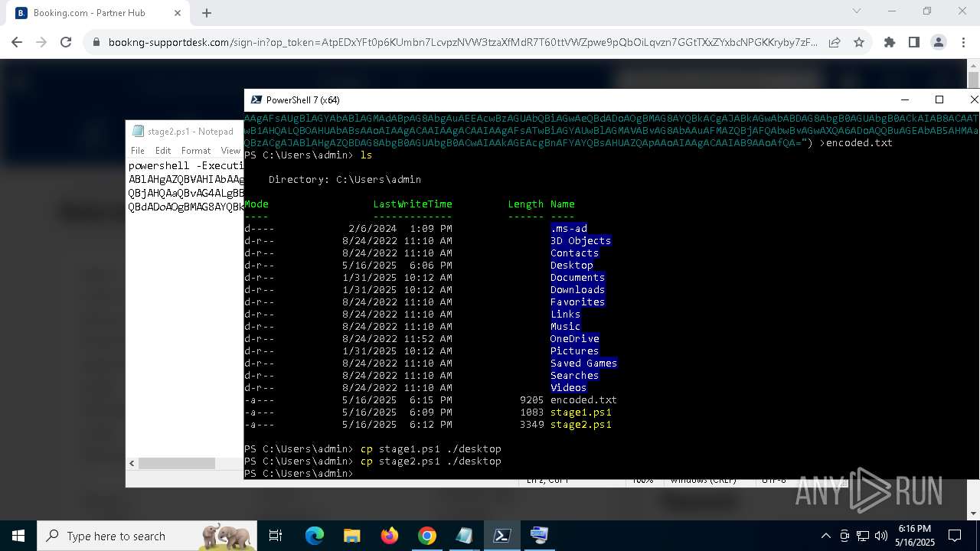Open a new Chrome tab

[207, 13]
